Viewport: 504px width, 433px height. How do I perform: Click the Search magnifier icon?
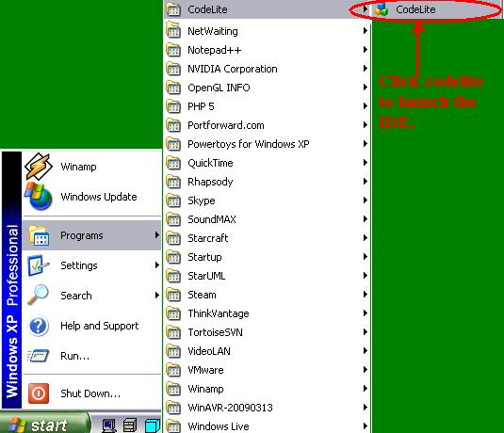click(38, 296)
